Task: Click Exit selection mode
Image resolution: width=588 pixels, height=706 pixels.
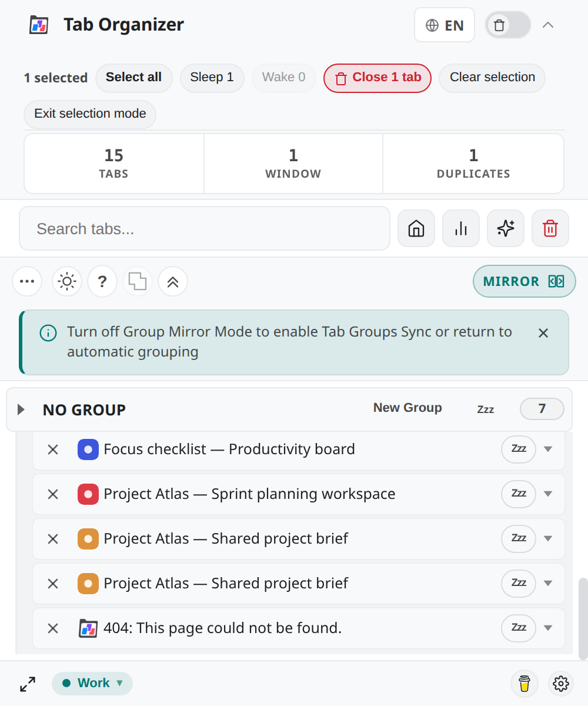Action: [x=90, y=114]
